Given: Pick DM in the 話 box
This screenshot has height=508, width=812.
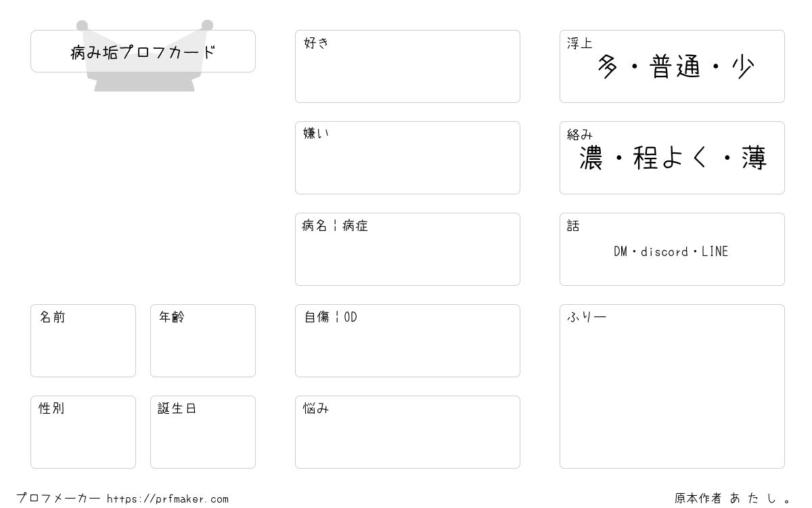Looking at the screenshot, I should (x=621, y=252).
